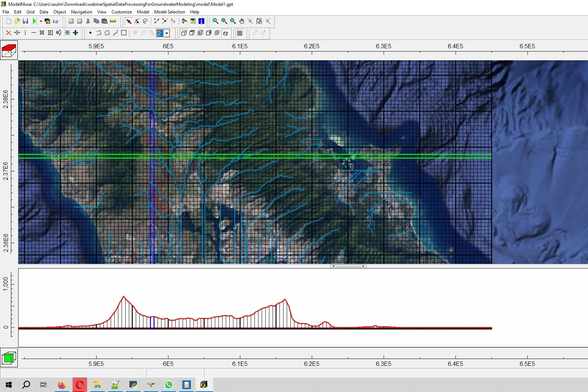Open the Navigation menu
The height and width of the screenshot is (392, 588).
point(81,12)
